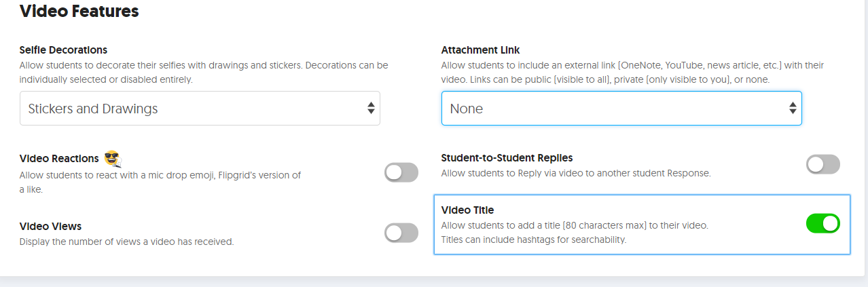Click the Student-to-Student Replies label
This screenshot has height=287, width=868.
pyautogui.click(x=507, y=158)
